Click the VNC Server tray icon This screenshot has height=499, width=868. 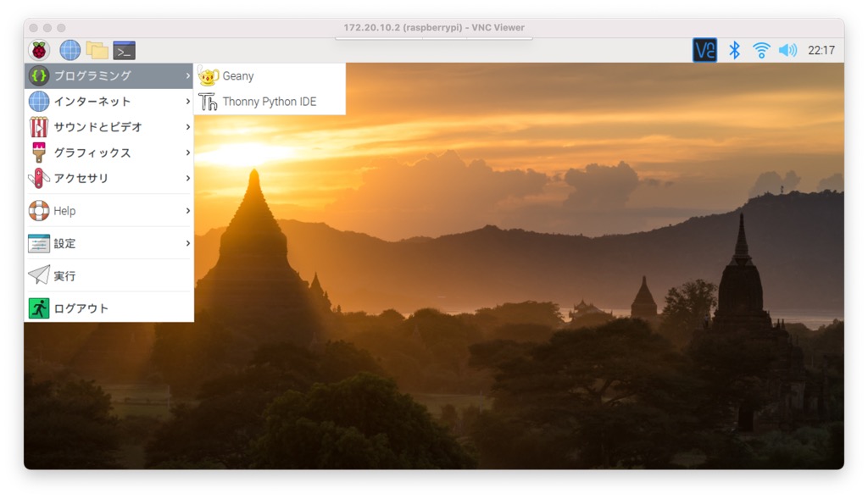click(x=704, y=50)
